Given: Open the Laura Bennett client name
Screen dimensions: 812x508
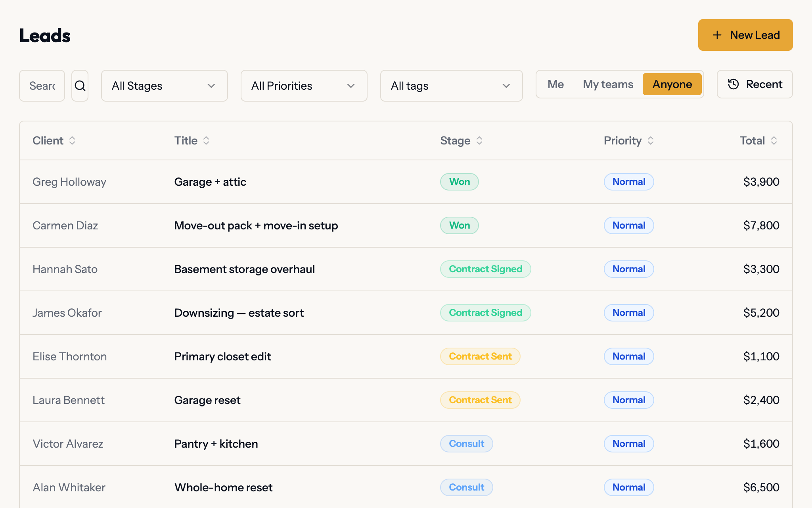Looking at the screenshot, I should point(69,400).
